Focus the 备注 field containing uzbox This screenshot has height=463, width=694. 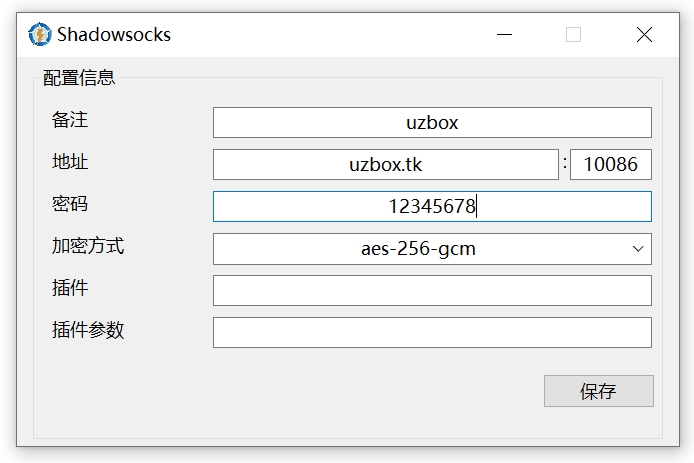[x=431, y=123]
